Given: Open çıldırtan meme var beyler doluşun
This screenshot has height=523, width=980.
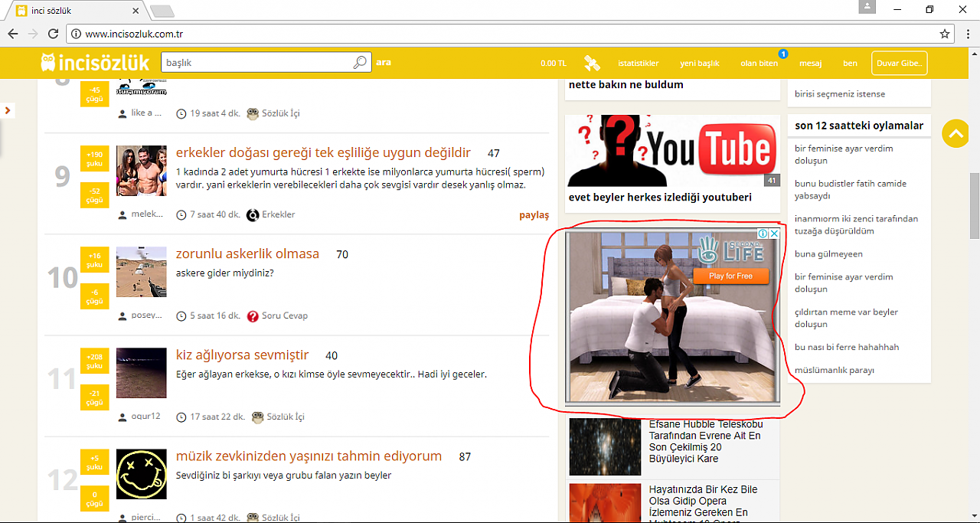Looking at the screenshot, I should [x=846, y=319].
